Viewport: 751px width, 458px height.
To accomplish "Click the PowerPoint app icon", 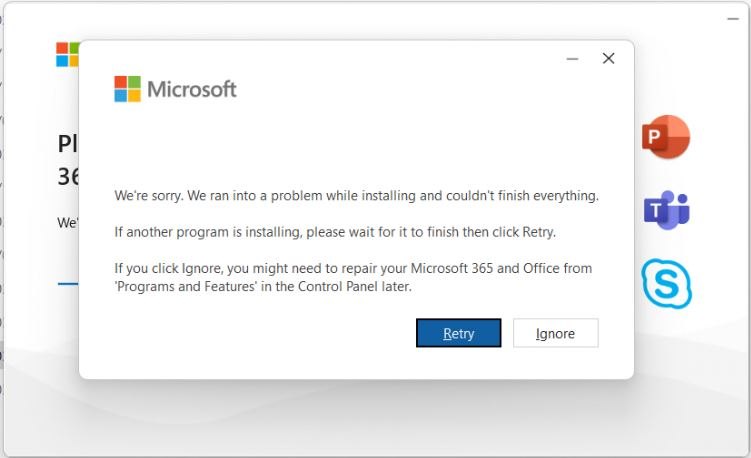I will point(666,137).
